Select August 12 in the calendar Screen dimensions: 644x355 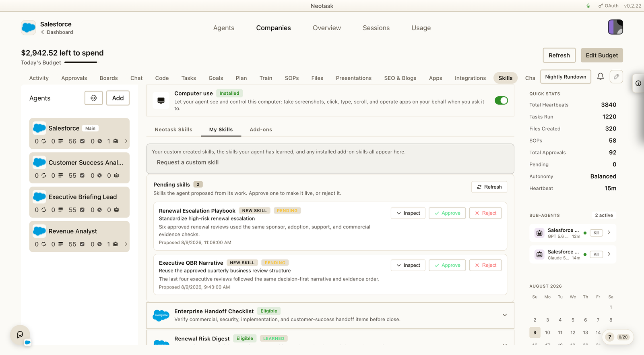click(573, 332)
